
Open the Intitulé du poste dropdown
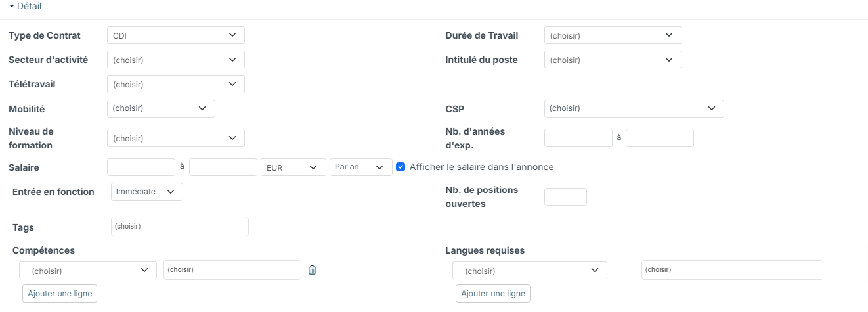pos(613,60)
